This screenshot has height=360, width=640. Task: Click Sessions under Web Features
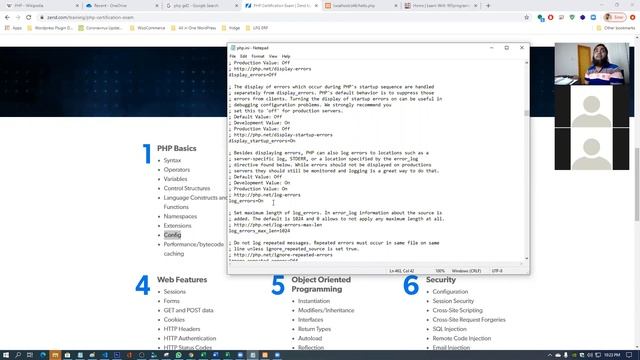175,292
